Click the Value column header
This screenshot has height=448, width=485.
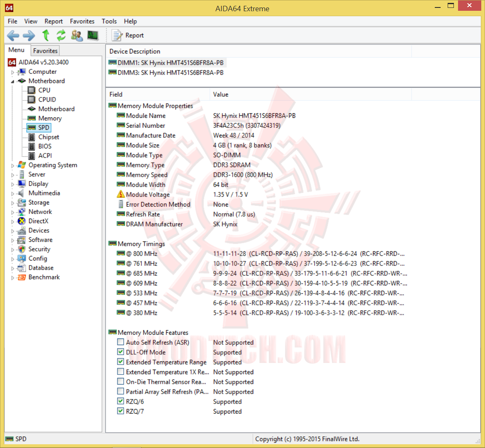coord(311,94)
